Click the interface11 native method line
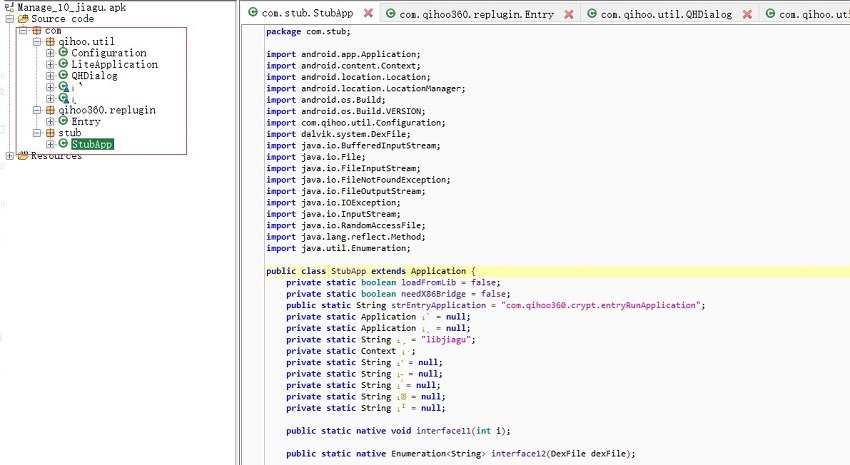 [398, 431]
